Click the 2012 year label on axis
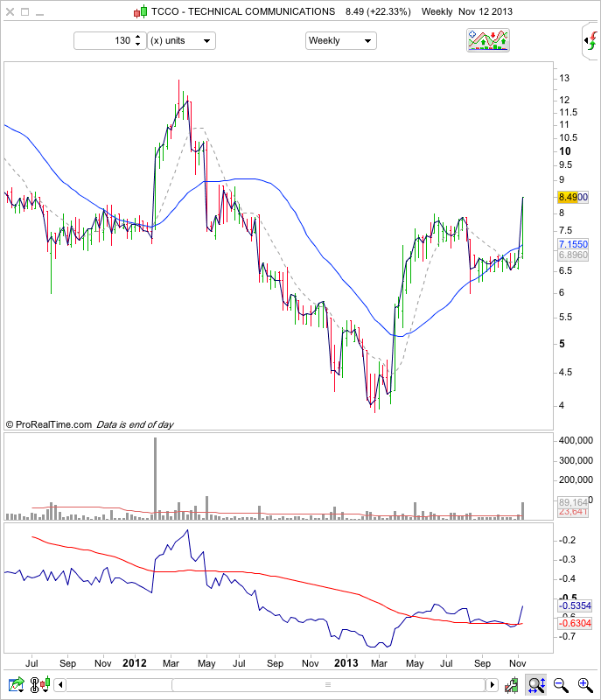 [x=135, y=663]
